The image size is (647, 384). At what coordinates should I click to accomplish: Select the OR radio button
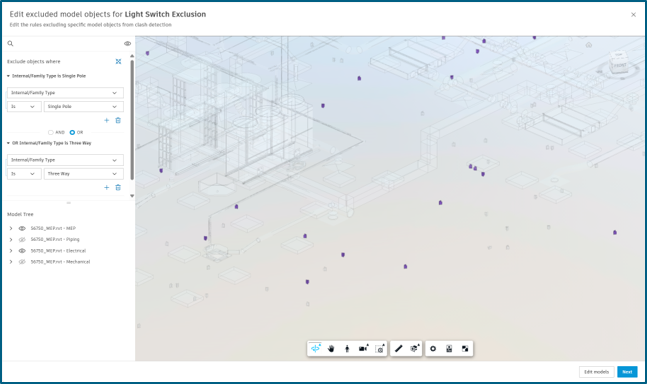(72, 132)
